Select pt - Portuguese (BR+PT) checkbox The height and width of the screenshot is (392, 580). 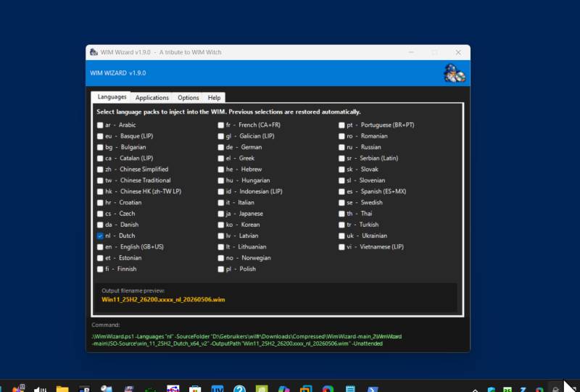point(341,125)
